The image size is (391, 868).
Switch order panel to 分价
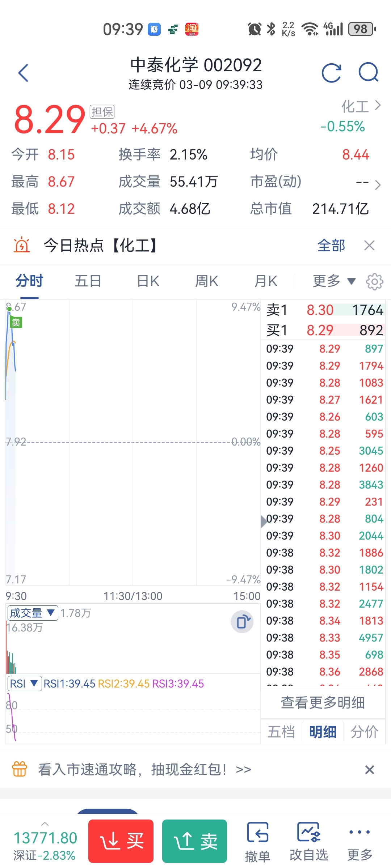click(364, 732)
